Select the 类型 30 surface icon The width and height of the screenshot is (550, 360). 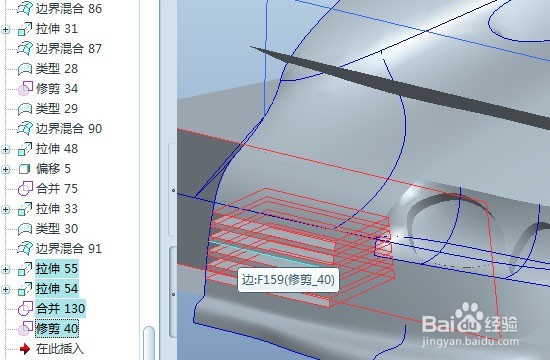(x=25, y=229)
